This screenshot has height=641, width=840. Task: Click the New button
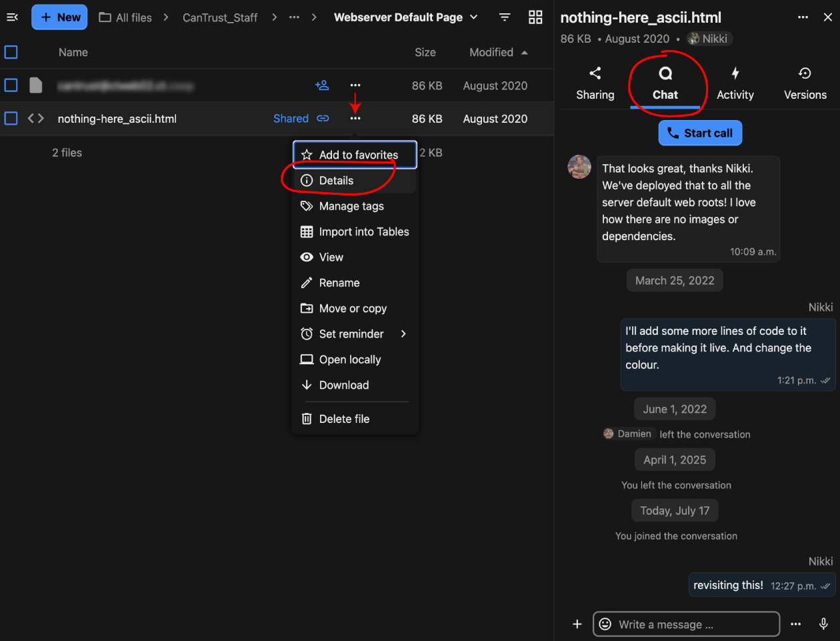point(59,17)
